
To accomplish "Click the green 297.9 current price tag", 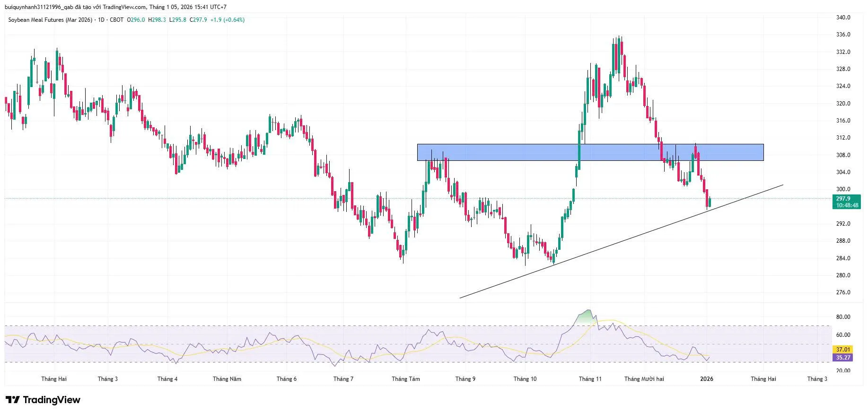I will point(845,199).
